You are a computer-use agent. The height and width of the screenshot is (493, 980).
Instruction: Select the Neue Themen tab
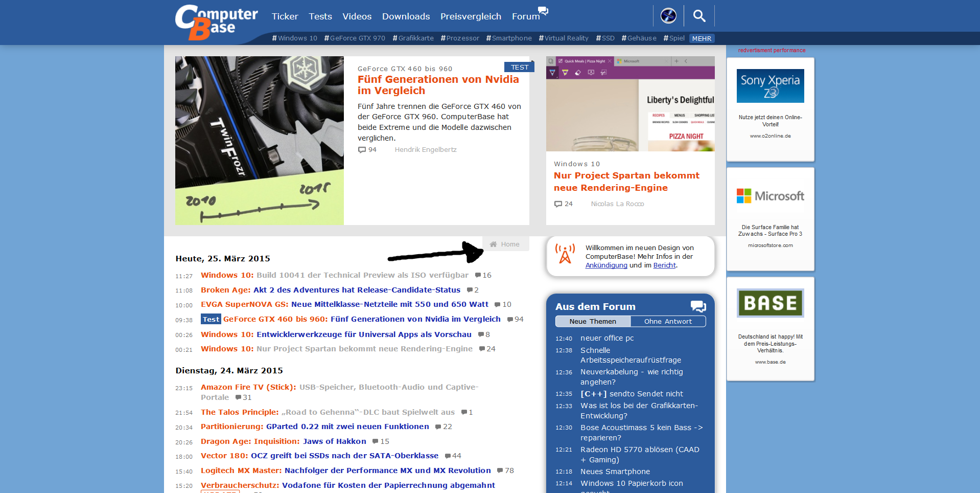(593, 321)
